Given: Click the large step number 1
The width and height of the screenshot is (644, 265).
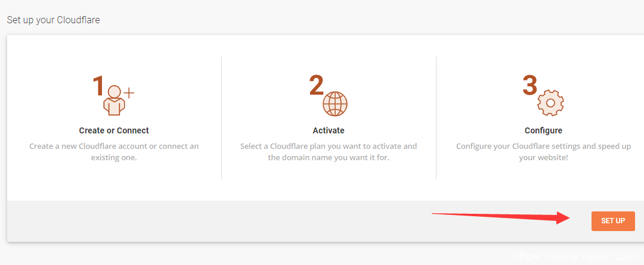Looking at the screenshot, I should coord(99,86).
